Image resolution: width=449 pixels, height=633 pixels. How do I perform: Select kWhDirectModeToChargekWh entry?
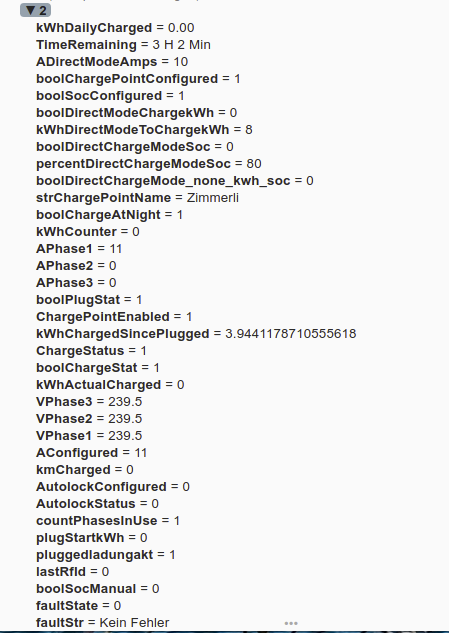click(x=144, y=130)
